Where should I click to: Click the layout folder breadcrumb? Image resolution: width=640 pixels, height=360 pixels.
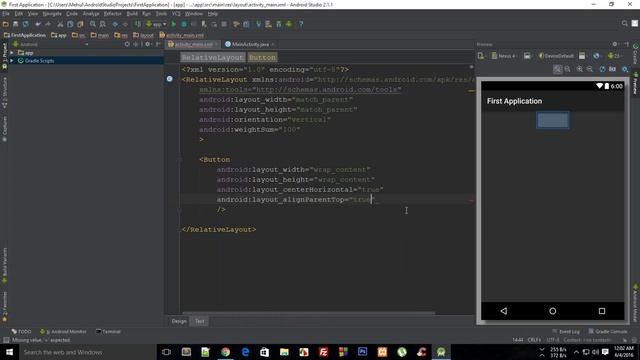click(143, 35)
